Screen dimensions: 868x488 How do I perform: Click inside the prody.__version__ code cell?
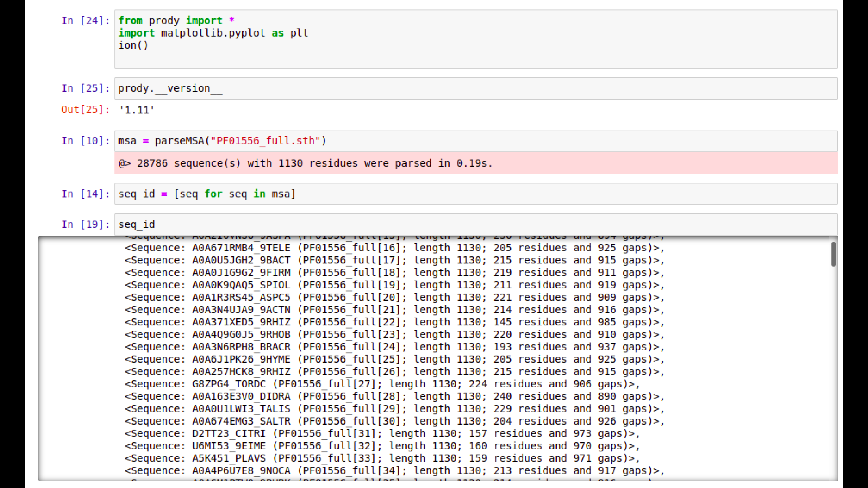(x=316, y=88)
